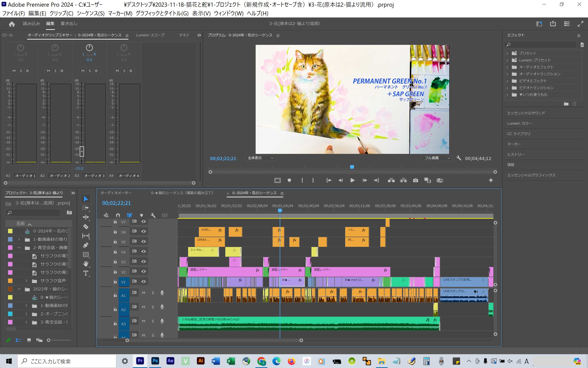Switch Project panel to Icon view

click(29, 340)
